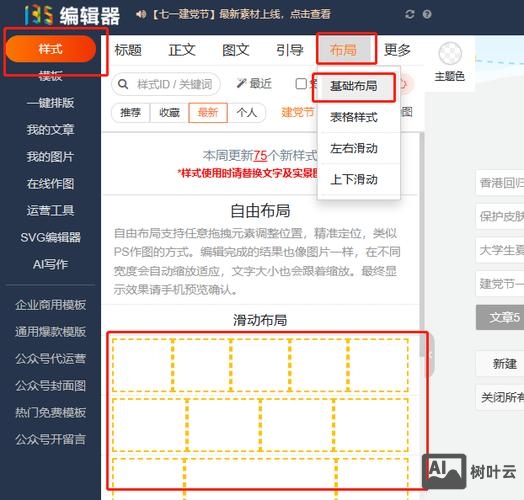This screenshot has width=524, height=500.
Task: Click the 135 editor logo
Action: point(72,15)
